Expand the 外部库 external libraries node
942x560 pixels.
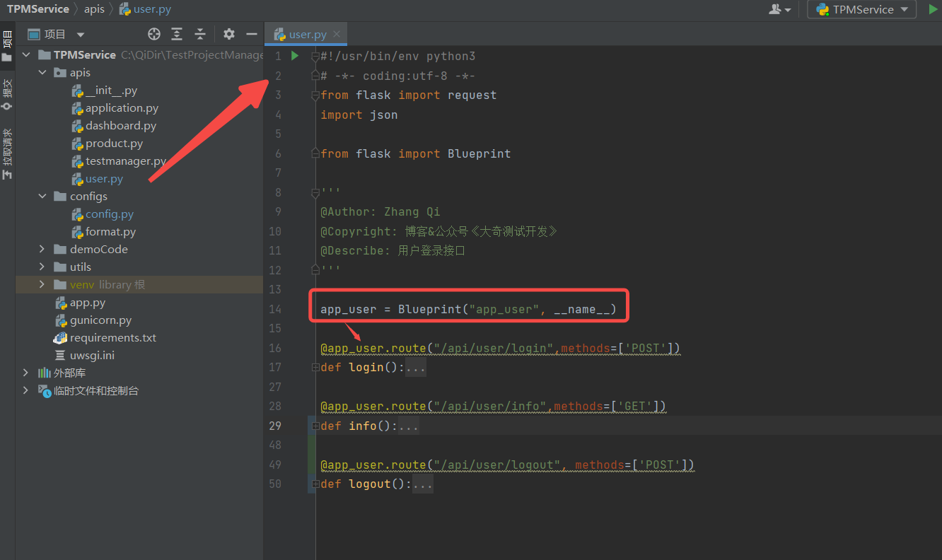point(26,373)
